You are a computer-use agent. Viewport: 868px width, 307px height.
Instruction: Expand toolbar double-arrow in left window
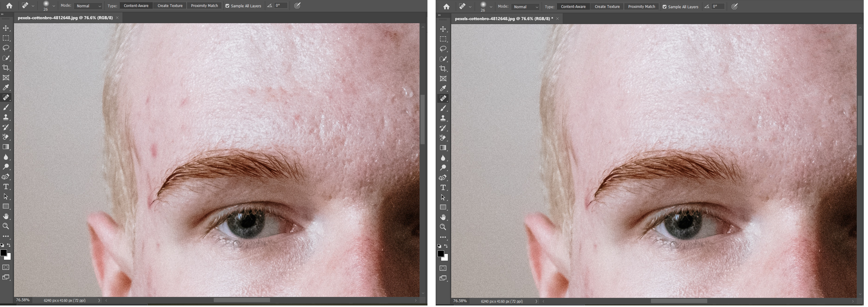(x=2, y=14)
